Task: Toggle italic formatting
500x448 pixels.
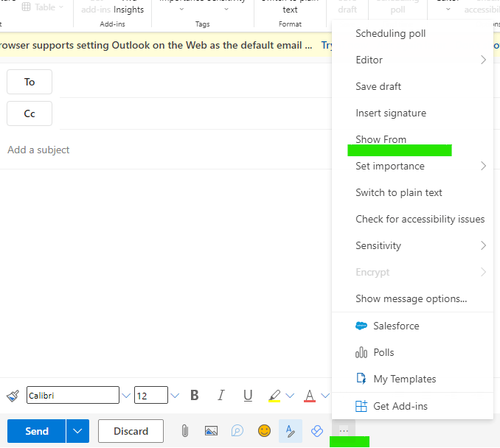Action: pyautogui.click(x=221, y=396)
